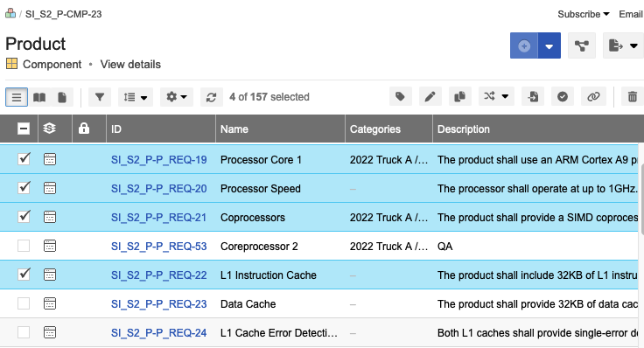Viewport: 644px width, 348px height.
Task: Click the checkmark workflow icon
Action: click(x=563, y=97)
